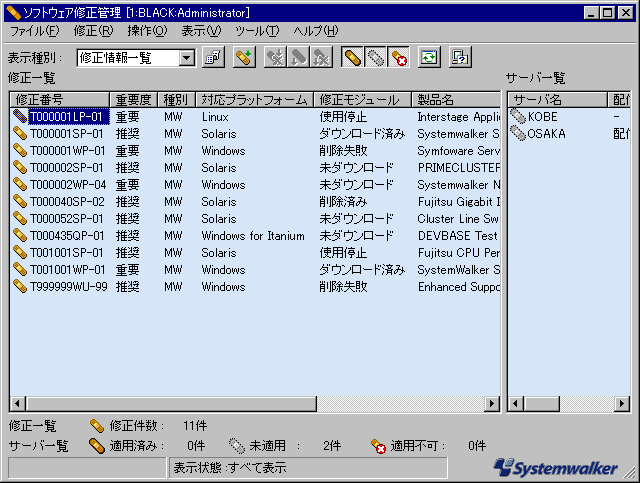Click the patch icon of T000001SP-01

[x=20, y=134]
